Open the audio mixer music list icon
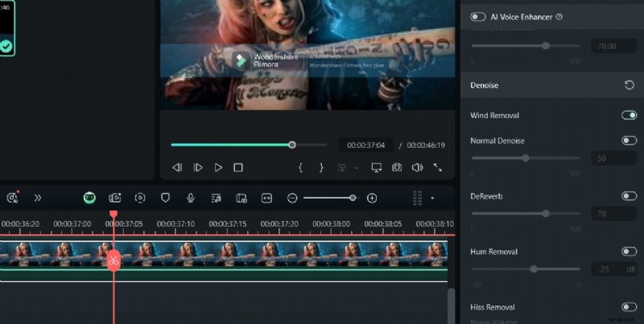The width and height of the screenshot is (644, 324). point(216,199)
